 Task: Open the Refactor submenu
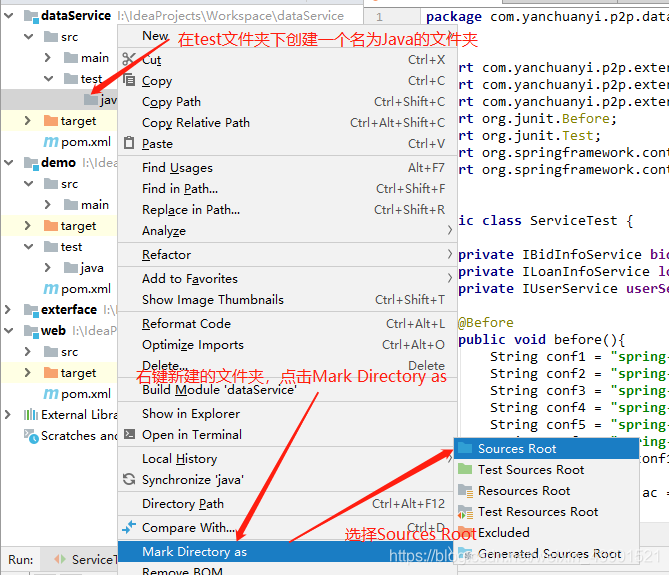(x=287, y=255)
